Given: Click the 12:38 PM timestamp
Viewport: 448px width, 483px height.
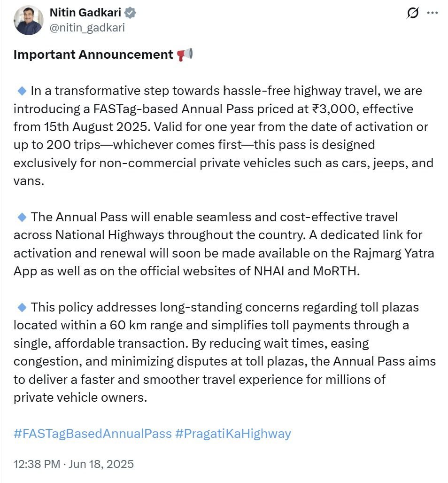Looking at the screenshot, I should coord(37,464).
